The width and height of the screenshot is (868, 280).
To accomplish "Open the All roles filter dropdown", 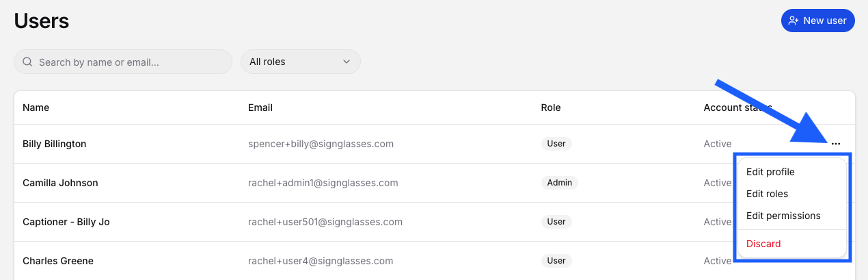I will [301, 62].
